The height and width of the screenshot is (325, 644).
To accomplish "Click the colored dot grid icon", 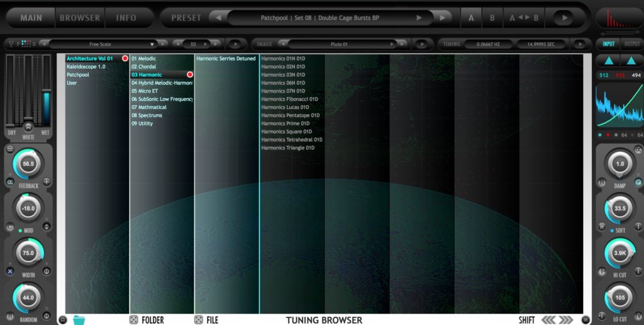I will (26, 43).
